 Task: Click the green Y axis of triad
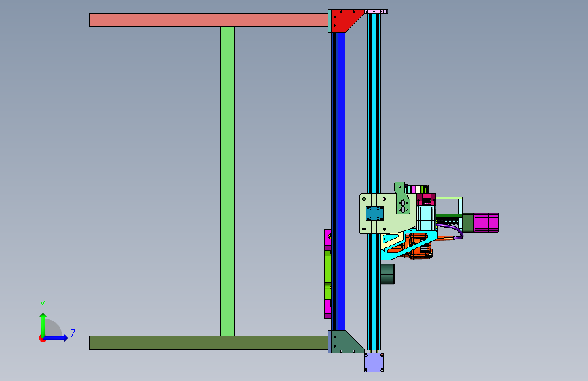click(x=43, y=324)
